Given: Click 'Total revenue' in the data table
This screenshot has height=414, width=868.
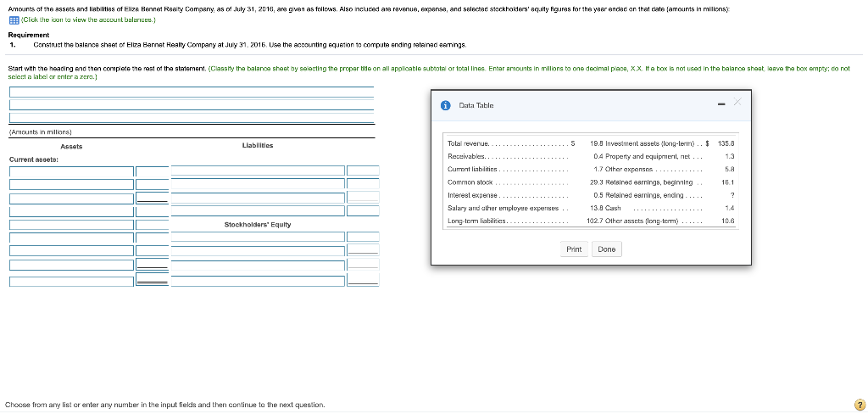Looking at the screenshot, I should (467, 143).
